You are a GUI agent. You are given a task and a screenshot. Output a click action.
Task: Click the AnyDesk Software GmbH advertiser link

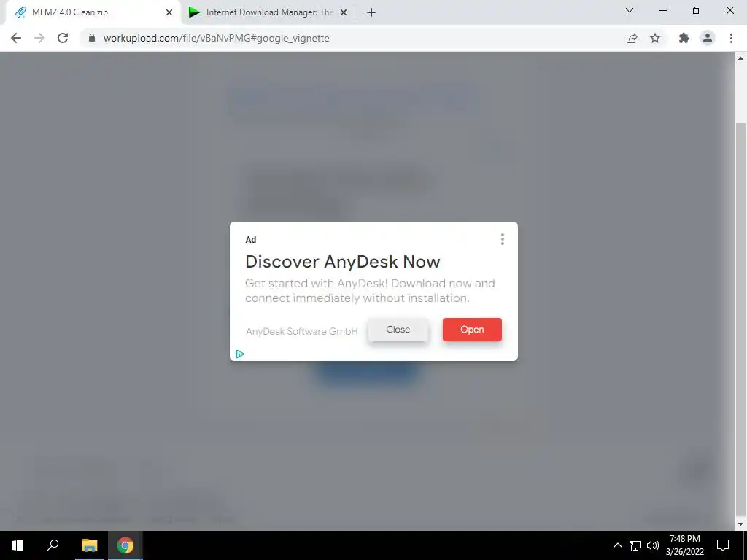(301, 331)
